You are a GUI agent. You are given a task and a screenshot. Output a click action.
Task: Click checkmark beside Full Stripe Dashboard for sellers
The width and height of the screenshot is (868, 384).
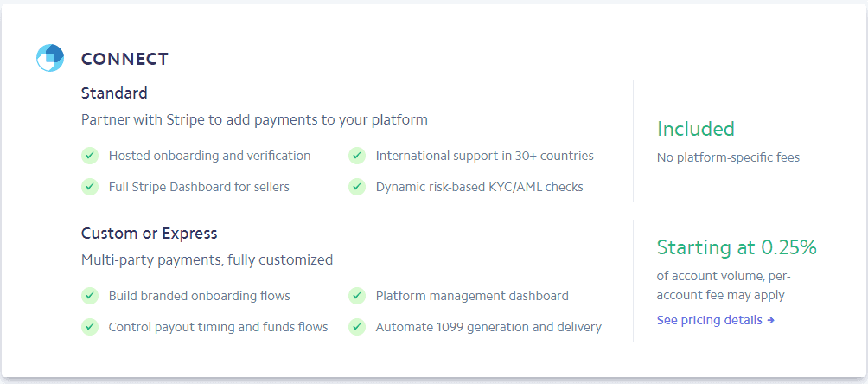[x=89, y=186]
